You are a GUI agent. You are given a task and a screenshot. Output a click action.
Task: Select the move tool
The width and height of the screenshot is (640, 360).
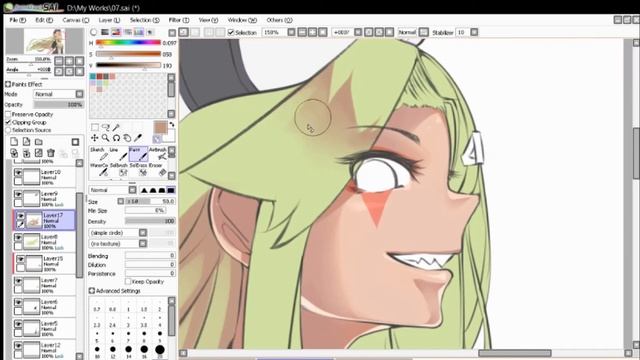pyautogui.click(x=95, y=138)
